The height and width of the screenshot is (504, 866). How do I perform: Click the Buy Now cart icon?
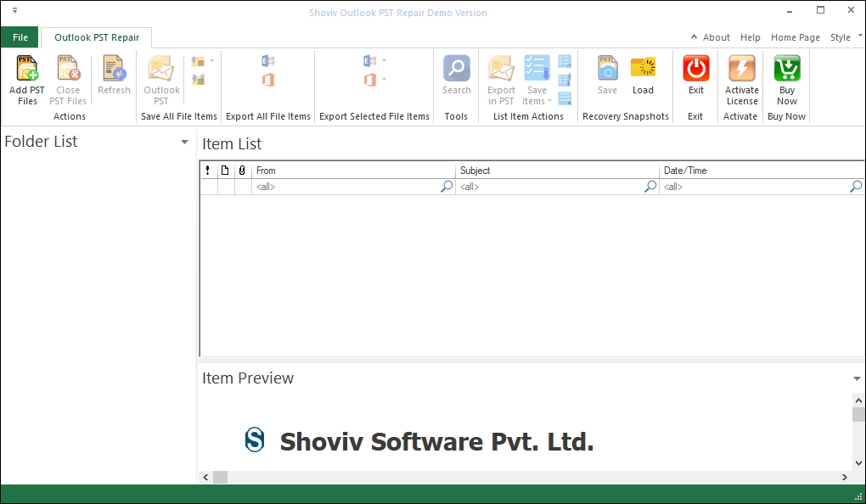pos(787,68)
